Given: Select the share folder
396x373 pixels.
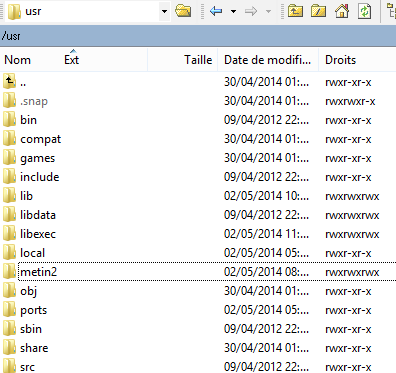Looking at the screenshot, I should tap(198, 348).
